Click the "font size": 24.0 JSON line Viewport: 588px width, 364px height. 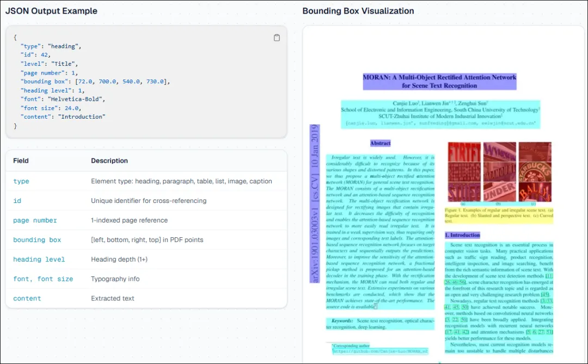pyautogui.click(x=51, y=108)
